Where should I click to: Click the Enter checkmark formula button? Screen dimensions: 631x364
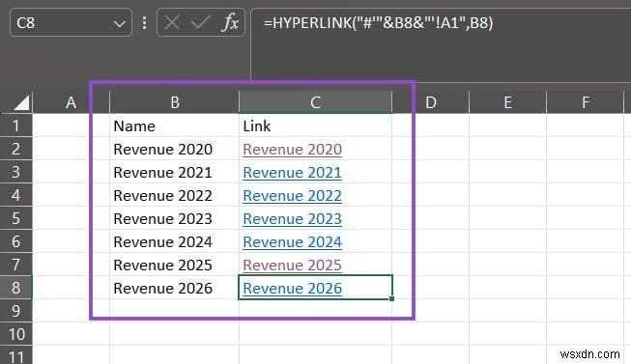(200, 23)
